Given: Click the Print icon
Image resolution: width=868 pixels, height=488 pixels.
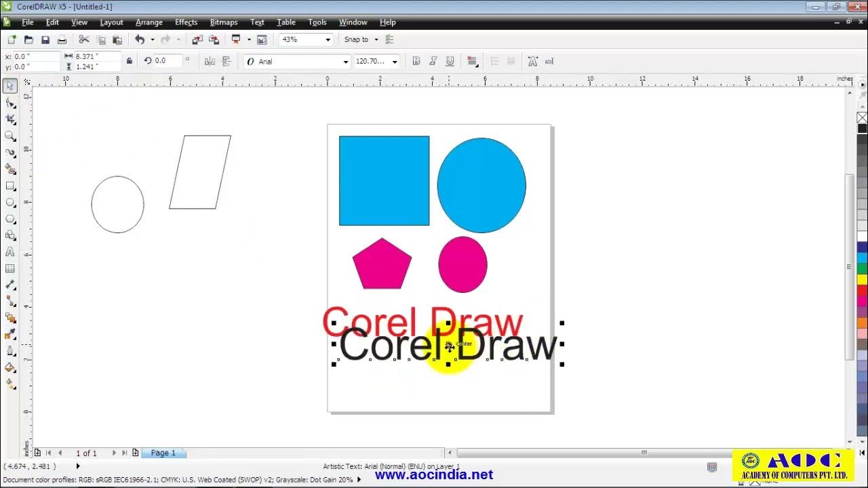Looking at the screenshot, I should (62, 40).
